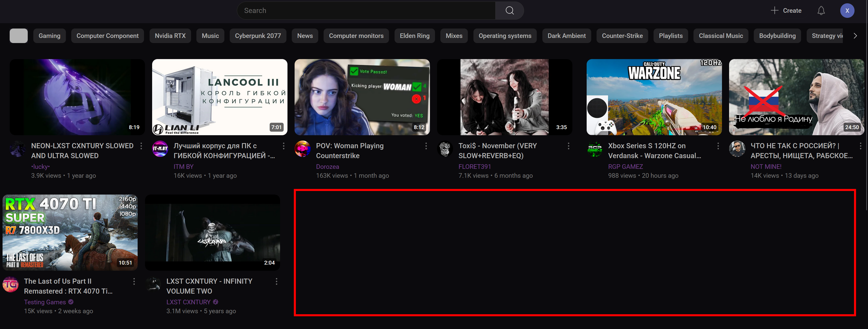The height and width of the screenshot is (329, 868).
Task: Select the Elden Ring chip
Action: point(414,36)
